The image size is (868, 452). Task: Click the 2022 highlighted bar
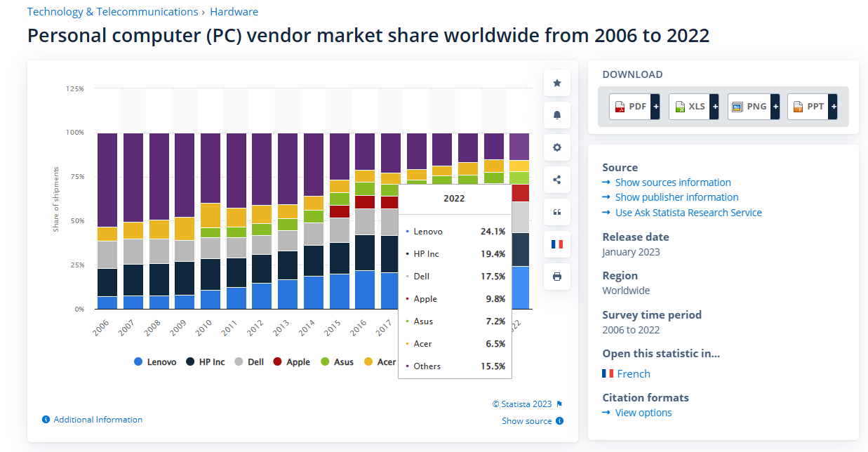pos(519,221)
